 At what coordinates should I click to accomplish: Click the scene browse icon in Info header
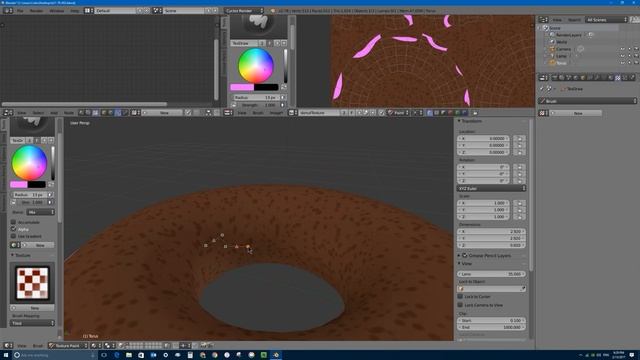point(158,11)
